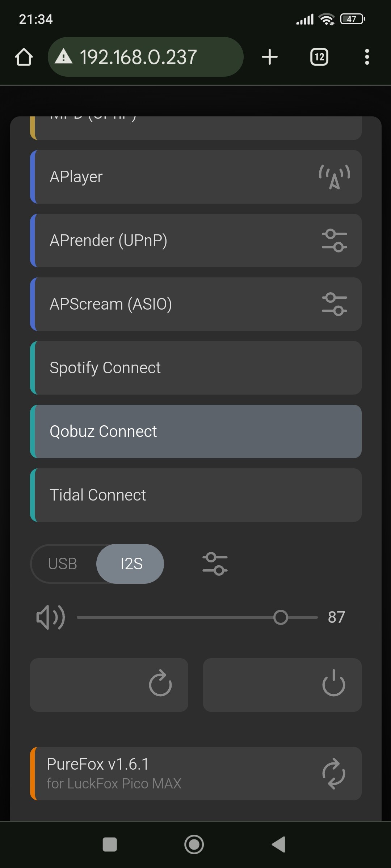Open APrender (UPnP) settings sliders icon

[x=334, y=241]
